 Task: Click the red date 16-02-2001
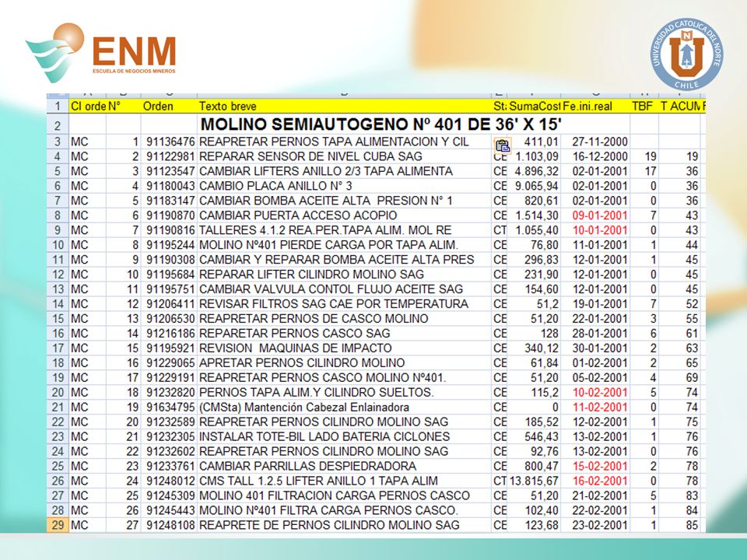point(600,481)
